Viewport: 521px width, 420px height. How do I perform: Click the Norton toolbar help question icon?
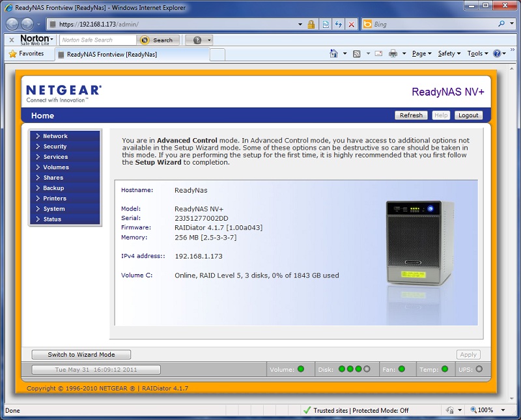click(x=197, y=40)
